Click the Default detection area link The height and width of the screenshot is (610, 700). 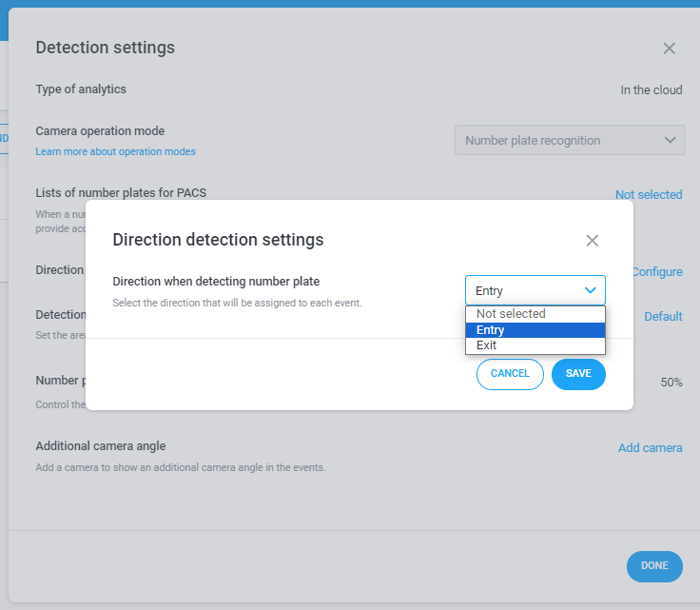[x=663, y=317]
